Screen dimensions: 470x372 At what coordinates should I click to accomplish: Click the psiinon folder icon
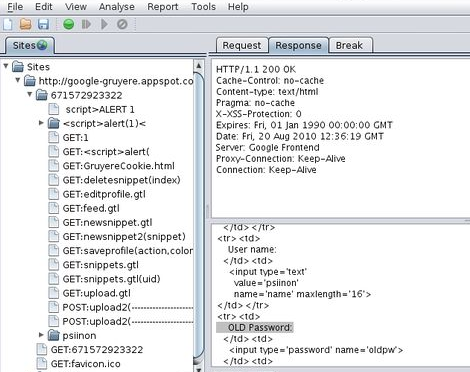(x=53, y=335)
